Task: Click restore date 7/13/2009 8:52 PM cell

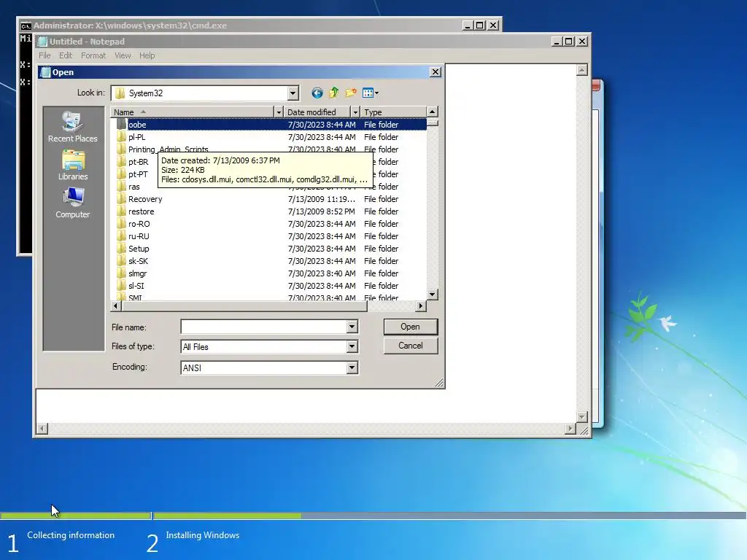Action: pos(322,211)
